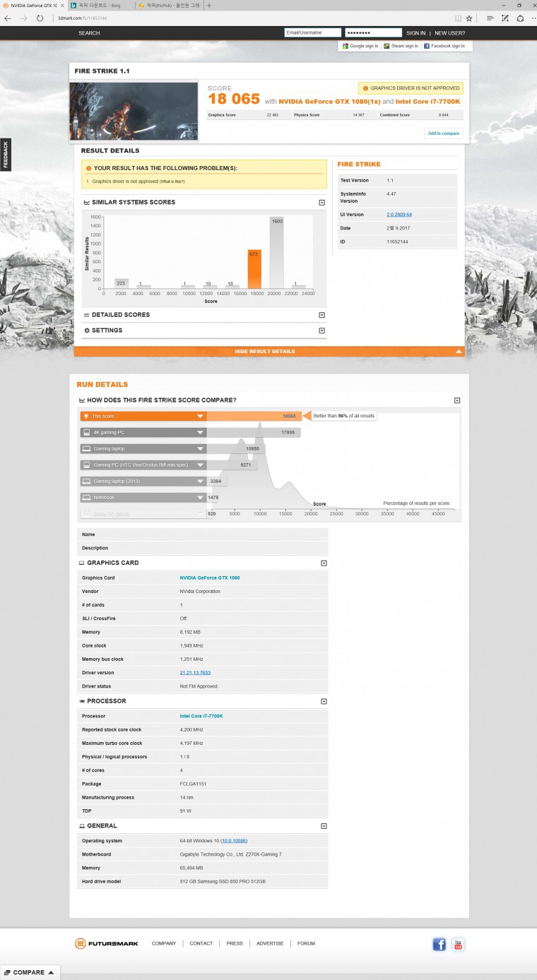Open the COMPANY footer link
The width and height of the screenshot is (537, 980).
(164, 943)
